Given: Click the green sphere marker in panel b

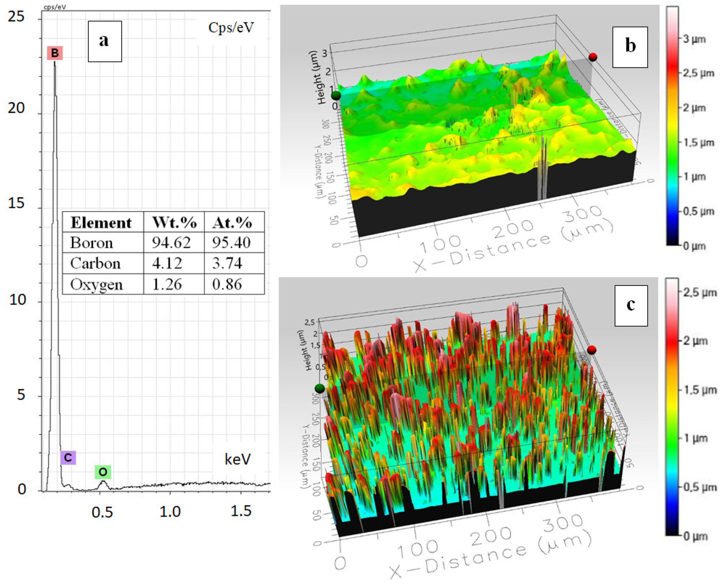Looking at the screenshot, I should [336, 95].
